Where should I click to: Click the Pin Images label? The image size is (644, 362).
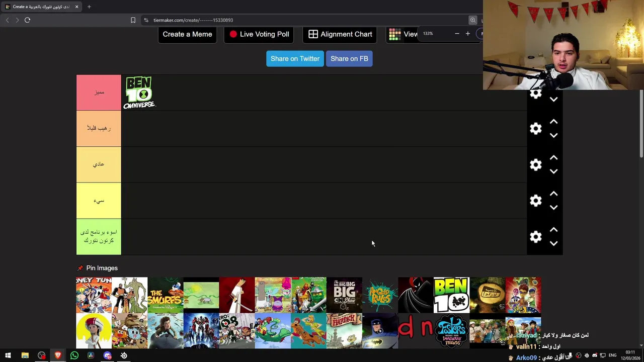point(102,268)
